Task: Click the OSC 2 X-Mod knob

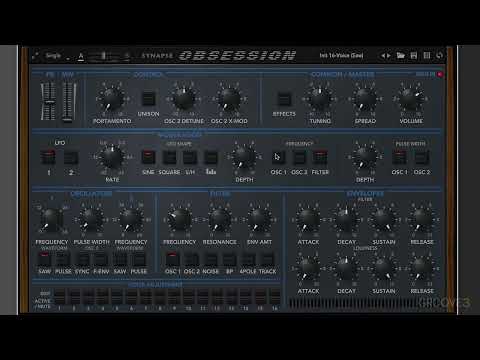Action: tap(229, 99)
